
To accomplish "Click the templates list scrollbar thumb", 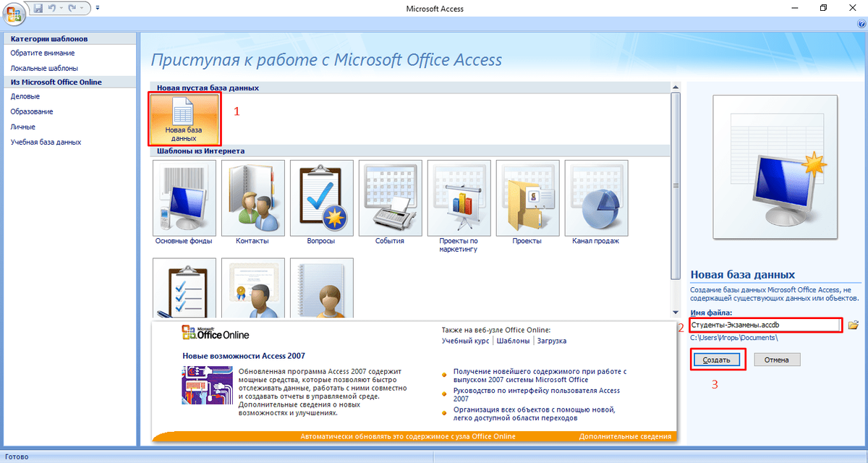I will click(676, 187).
